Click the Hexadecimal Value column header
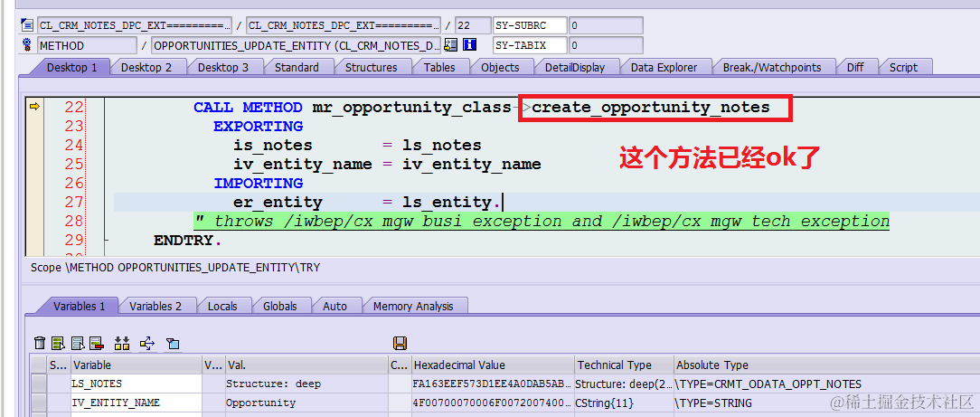 click(493, 365)
